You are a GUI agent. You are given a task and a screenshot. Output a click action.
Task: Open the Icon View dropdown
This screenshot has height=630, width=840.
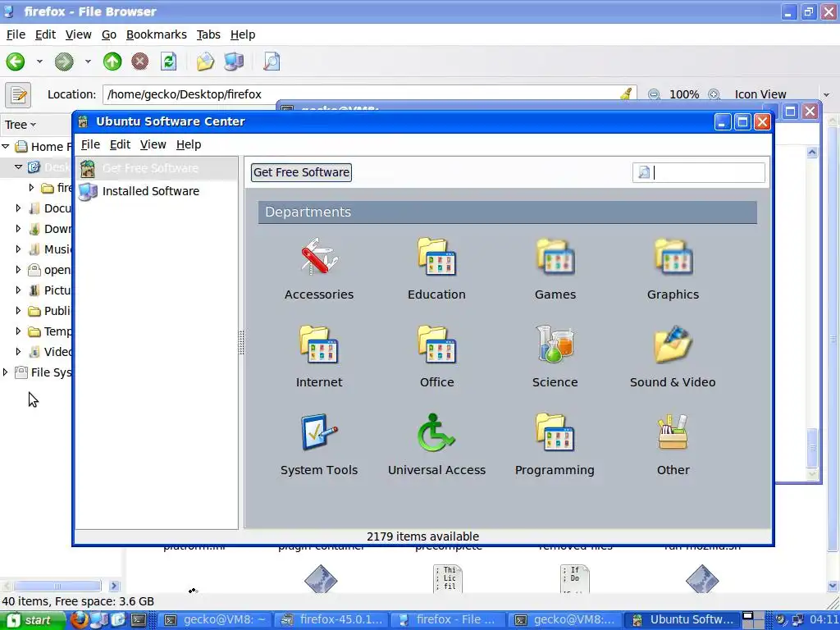point(782,95)
